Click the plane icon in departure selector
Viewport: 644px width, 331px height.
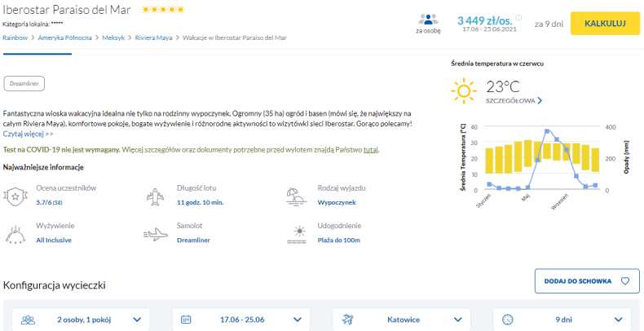348,319
